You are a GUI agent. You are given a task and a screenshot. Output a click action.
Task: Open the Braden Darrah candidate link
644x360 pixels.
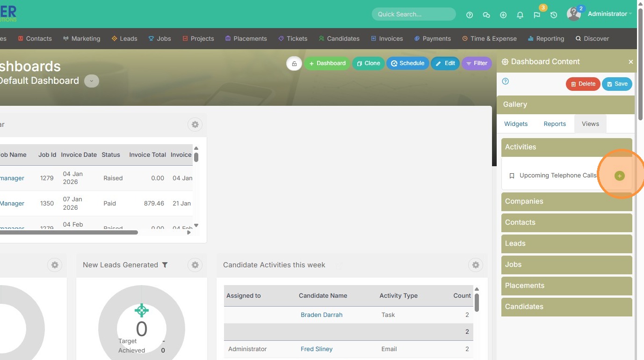pos(322,315)
